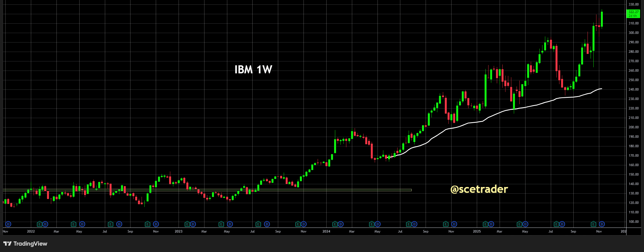
Task: Select the yellow horizontal zone near 133
Action: point(207,190)
